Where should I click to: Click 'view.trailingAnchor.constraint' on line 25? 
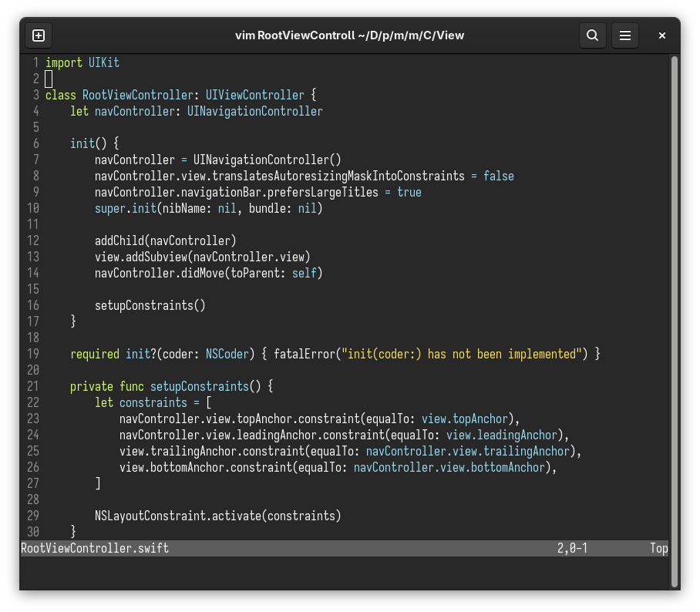click(211, 452)
